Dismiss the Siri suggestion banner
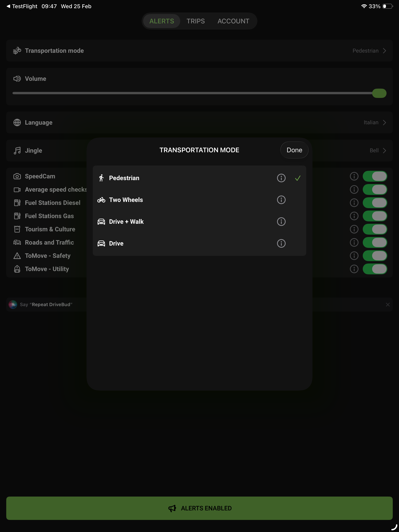The image size is (399, 532). coord(388,305)
